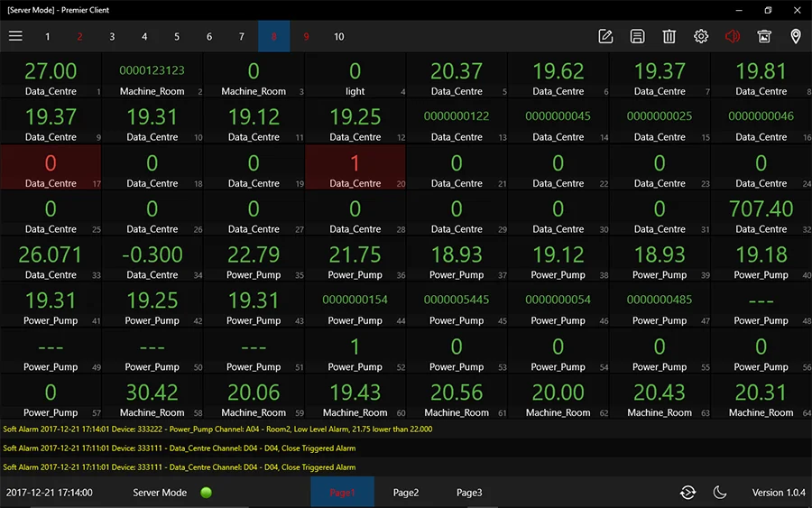This screenshot has width=812, height=508.
Task: Mute the red alarm speaker icon
Action: click(x=733, y=36)
